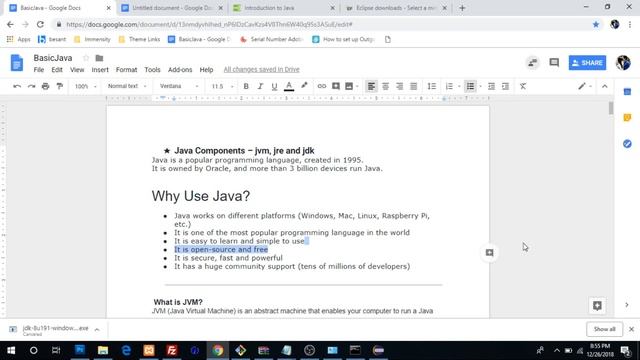Open a new browser tab
Viewport: 640px width, 360px height.
pyautogui.click(x=462, y=8)
